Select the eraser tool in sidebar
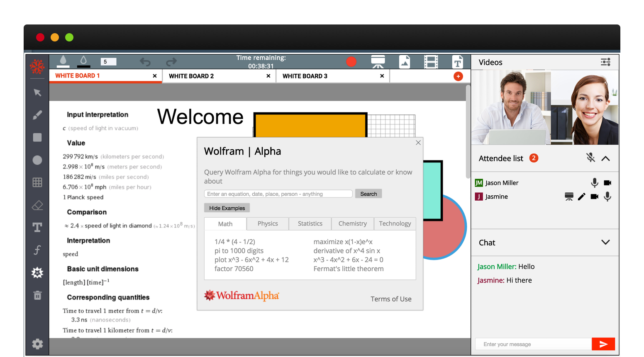Image resolution: width=644 pixels, height=357 pixels. [x=37, y=205]
